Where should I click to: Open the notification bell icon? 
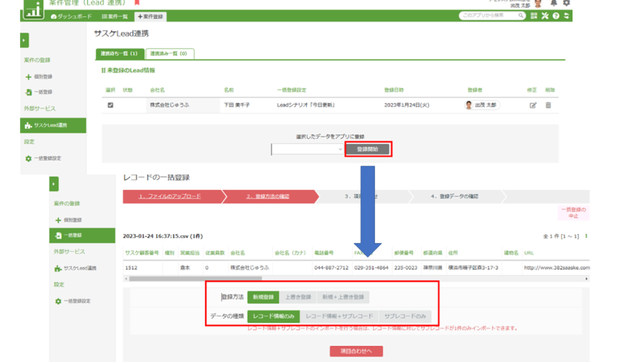[x=554, y=3]
